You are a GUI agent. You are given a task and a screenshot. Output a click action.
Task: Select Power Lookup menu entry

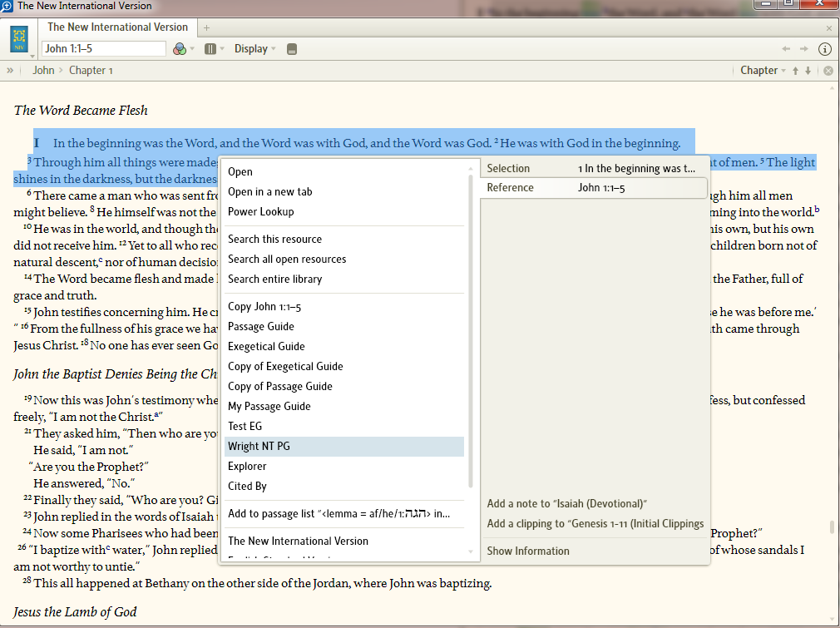click(344, 211)
